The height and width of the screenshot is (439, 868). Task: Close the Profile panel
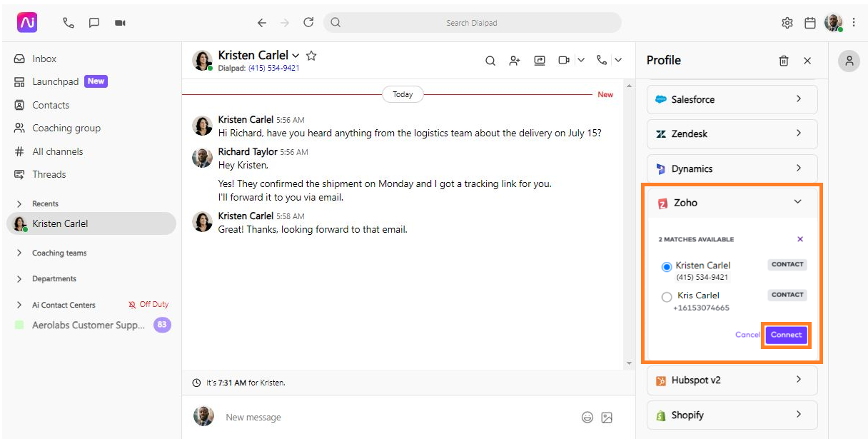(x=807, y=61)
